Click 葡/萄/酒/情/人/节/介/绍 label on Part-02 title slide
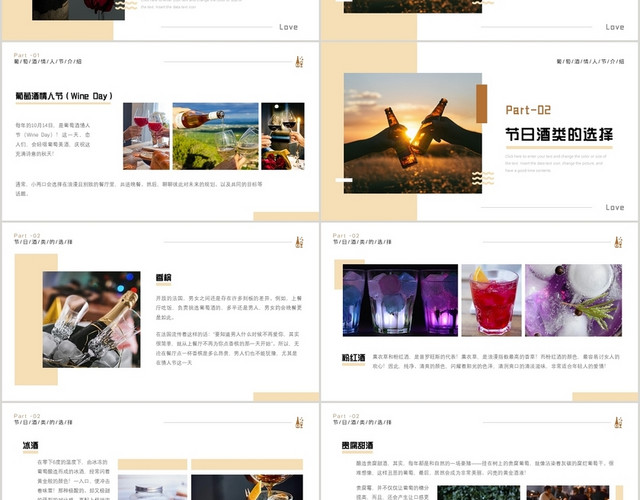The image size is (640, 500). coord(590,62)
